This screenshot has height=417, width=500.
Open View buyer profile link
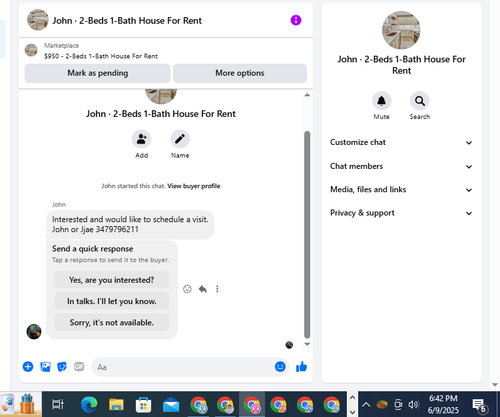coord(194,186)
